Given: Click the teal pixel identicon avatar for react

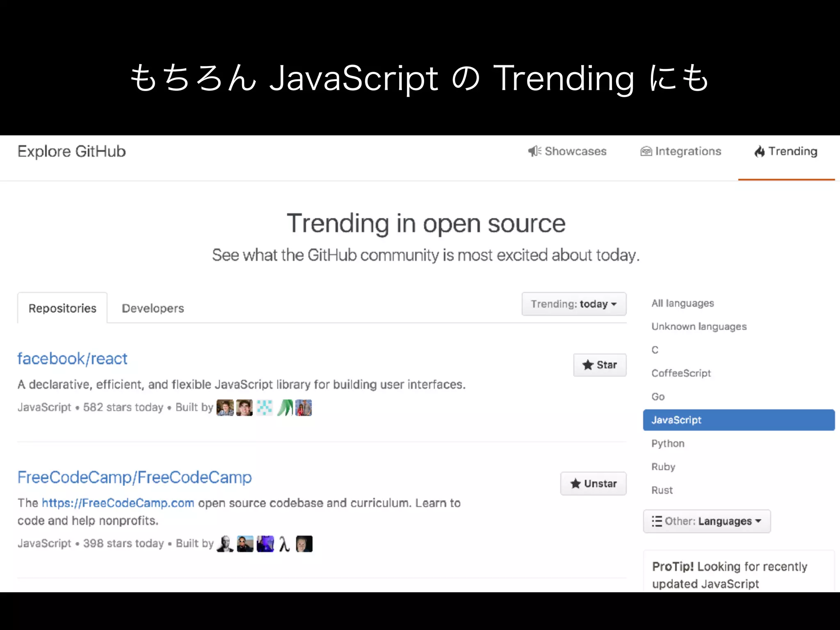Looking at the screenshot, I should coord(264,408).
